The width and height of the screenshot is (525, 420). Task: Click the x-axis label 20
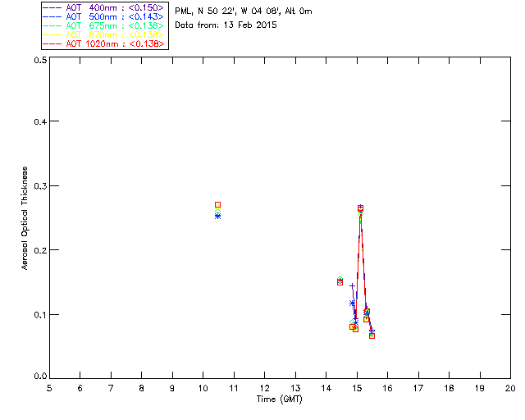510,388
